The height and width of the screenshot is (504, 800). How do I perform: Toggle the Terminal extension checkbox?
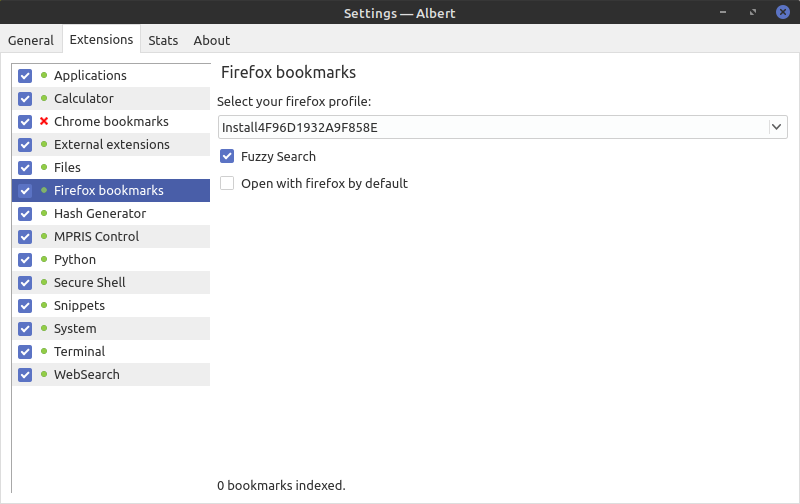(25, 351)
